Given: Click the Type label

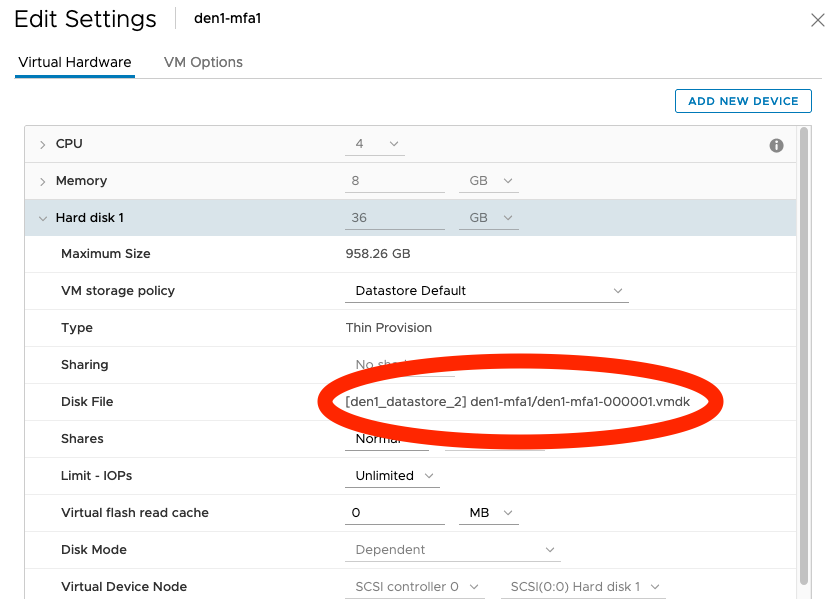Looking at the screenshot, I should coord(77,328).
